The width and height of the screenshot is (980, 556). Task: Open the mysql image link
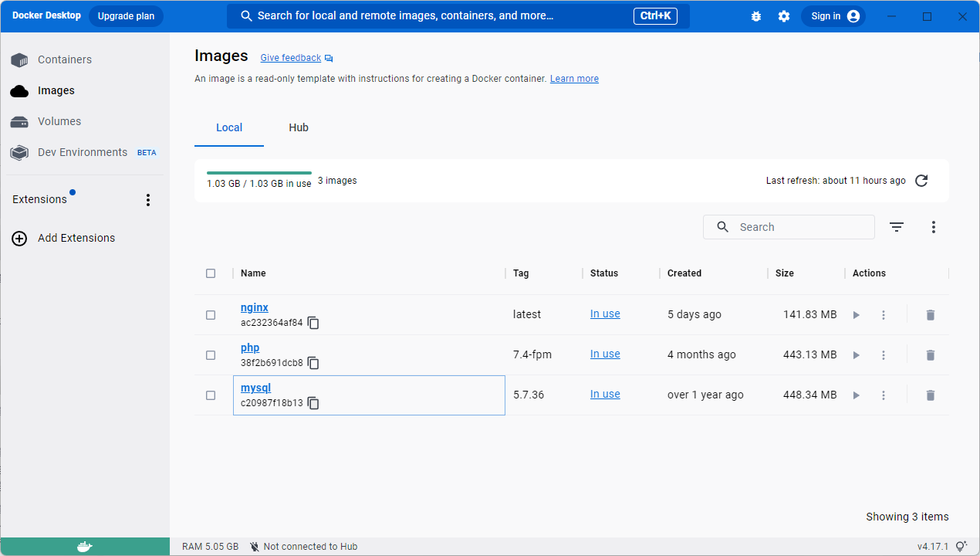pyautogui.click(x=256, y=388)
